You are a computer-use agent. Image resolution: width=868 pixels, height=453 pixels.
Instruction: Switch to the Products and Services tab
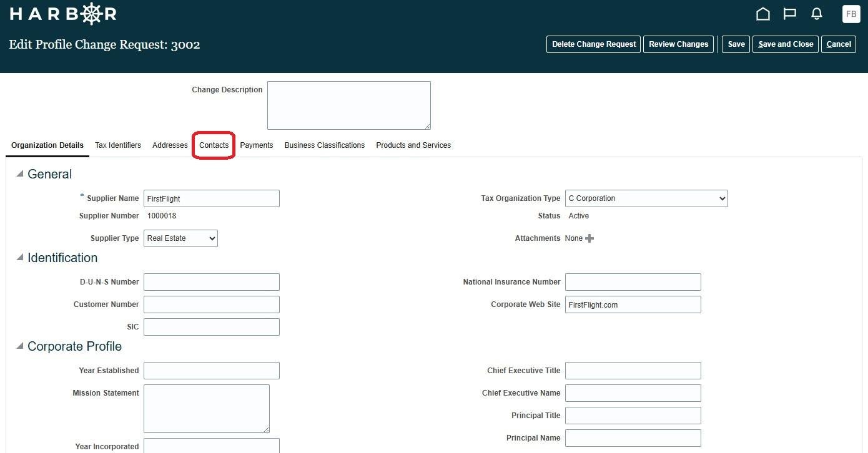413,145
